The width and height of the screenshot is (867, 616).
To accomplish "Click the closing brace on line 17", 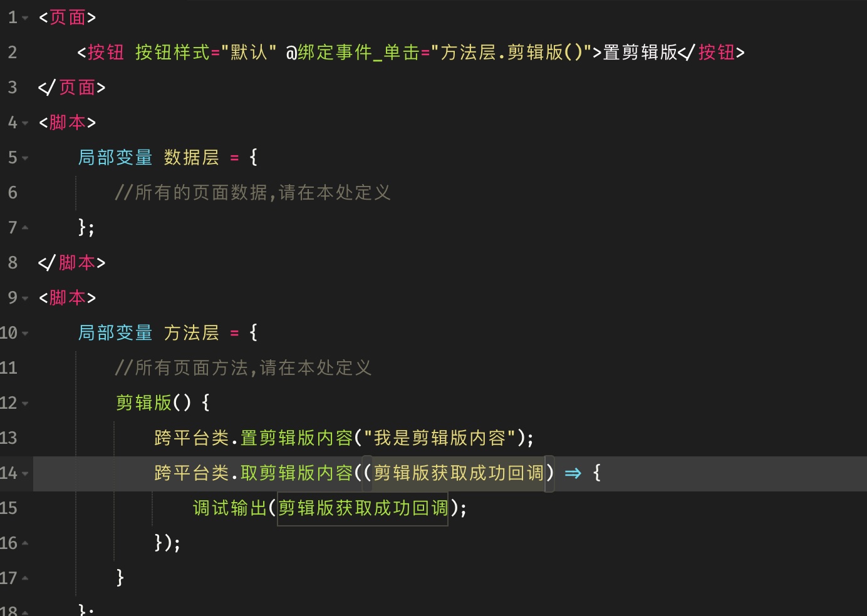I will tap(120, 578).
